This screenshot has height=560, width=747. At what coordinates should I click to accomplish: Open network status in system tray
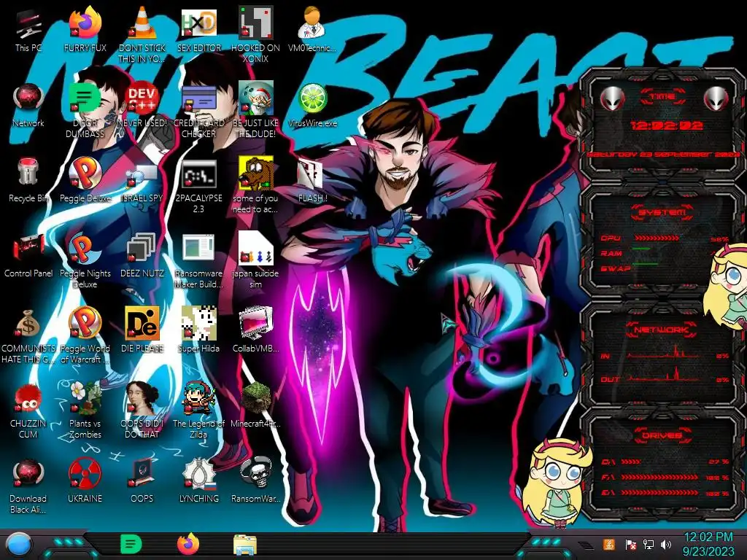tap(648, 544)
